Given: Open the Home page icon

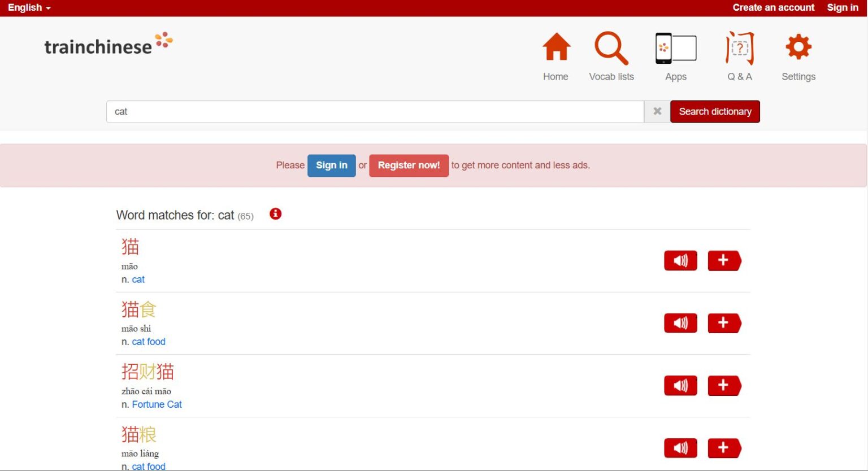Looking at the screenshot, I should point(556,48).
